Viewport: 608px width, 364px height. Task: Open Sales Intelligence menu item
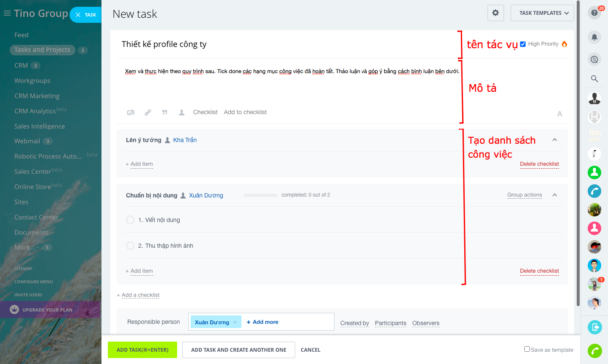tap(39, 126)
